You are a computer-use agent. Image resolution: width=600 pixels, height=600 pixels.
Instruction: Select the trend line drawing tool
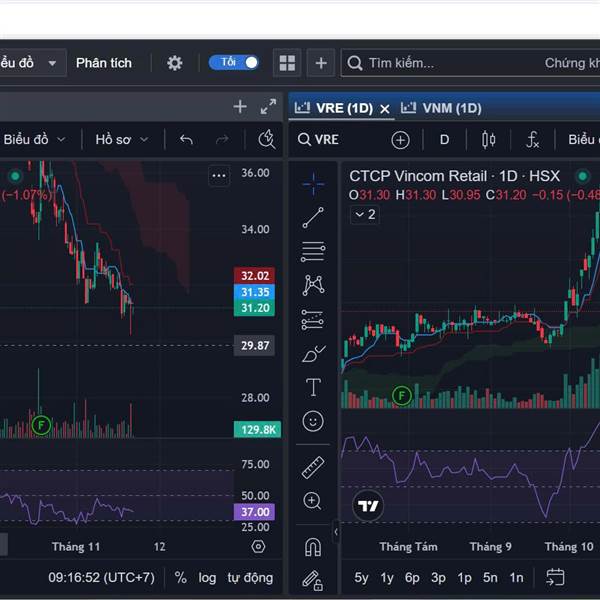coord(313,217)
